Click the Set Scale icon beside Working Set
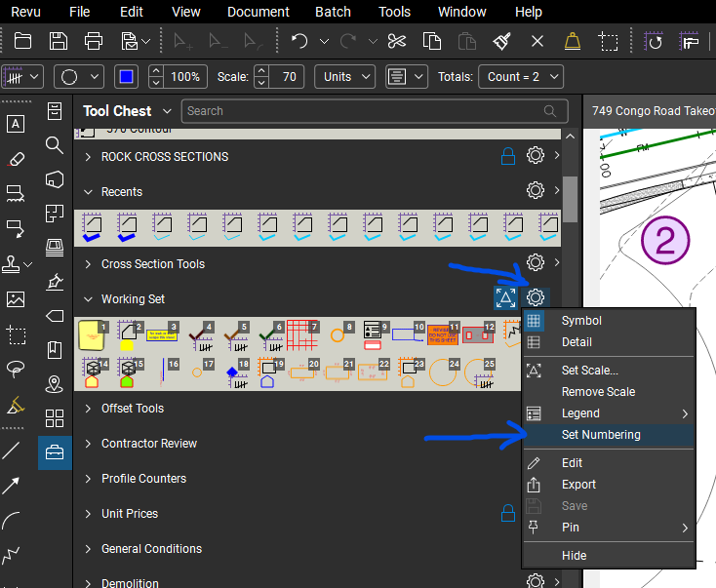716x588 pixels. pyautogui.click(x=505, y=297)
